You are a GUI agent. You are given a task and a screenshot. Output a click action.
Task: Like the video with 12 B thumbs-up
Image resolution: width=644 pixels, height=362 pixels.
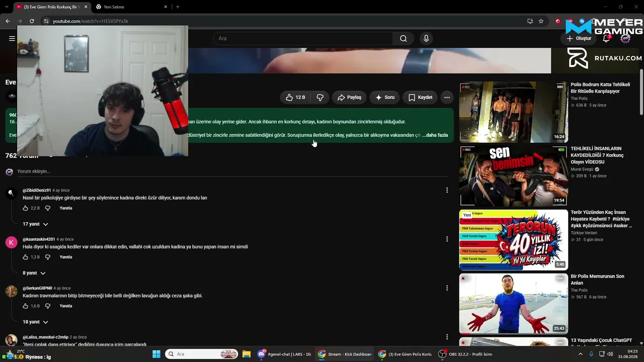point(295,98)
